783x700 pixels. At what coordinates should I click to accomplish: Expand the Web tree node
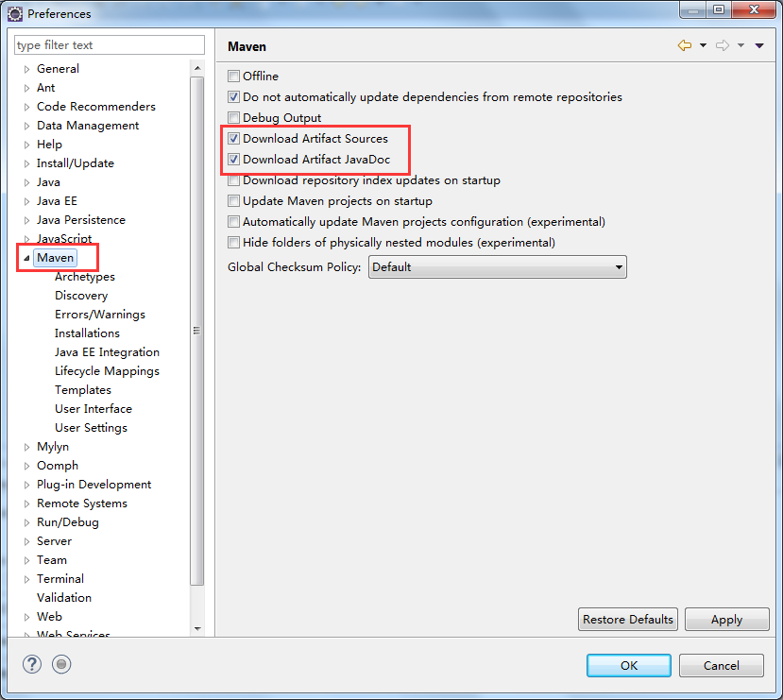[27, 617]
